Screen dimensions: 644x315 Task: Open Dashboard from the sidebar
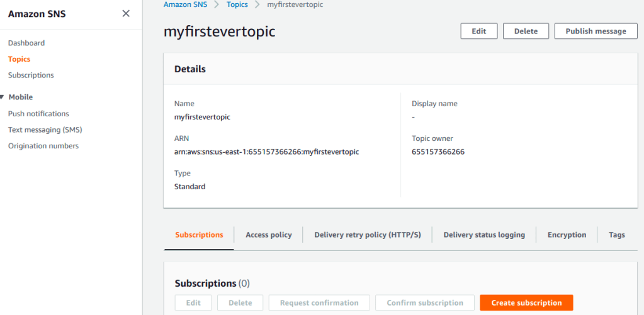pyautogui.click(x=26, y=43)
